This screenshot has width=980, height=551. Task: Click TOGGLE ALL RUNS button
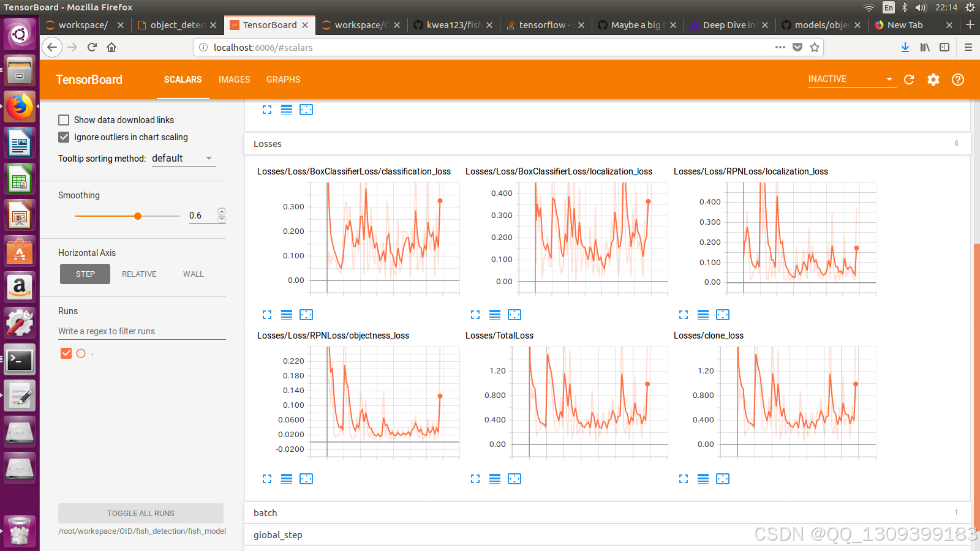[141, 513]
